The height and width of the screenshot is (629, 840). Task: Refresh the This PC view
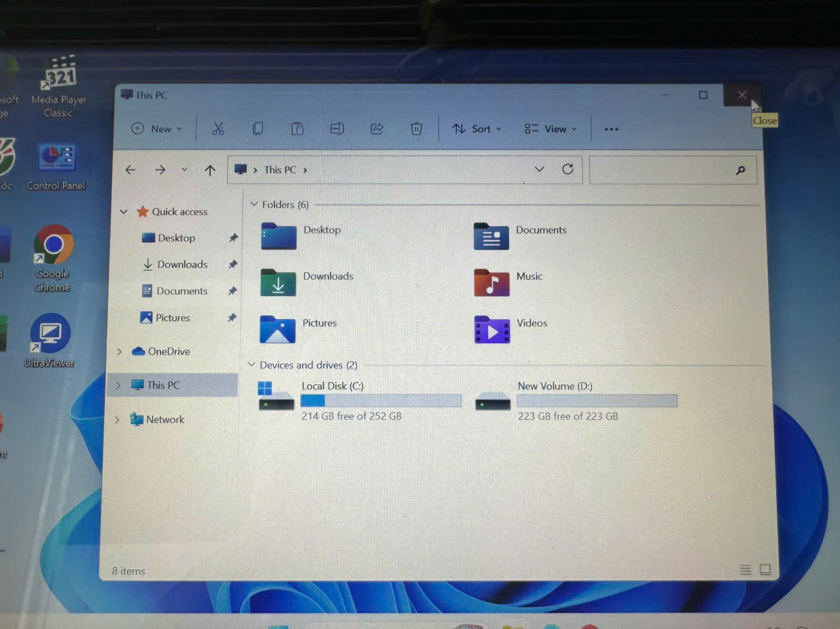pyautogui.click(x=567, y=169)
